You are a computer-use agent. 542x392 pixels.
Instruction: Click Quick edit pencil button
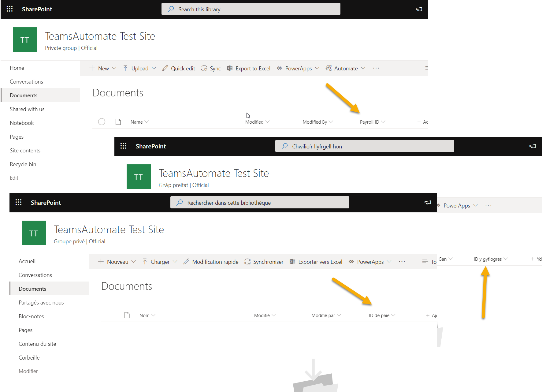[179, 68]
